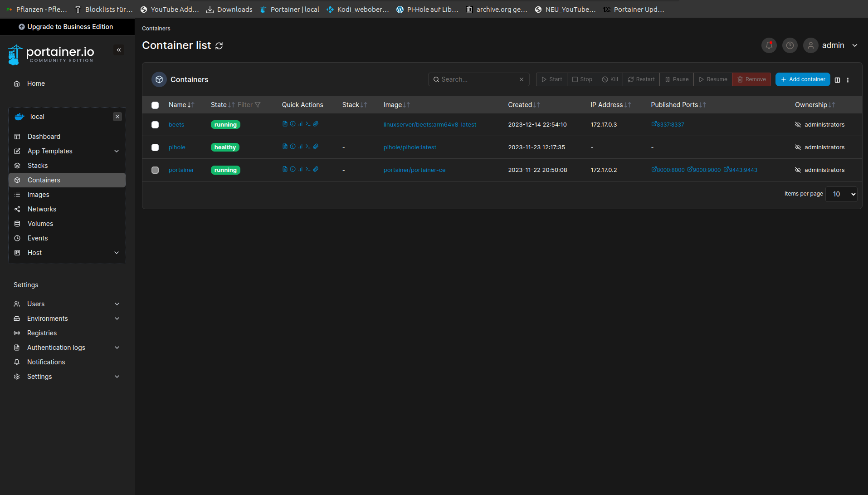Open Dashboard in the sidebar
Viewport: 868px width, 495px height.
(44, 137)
